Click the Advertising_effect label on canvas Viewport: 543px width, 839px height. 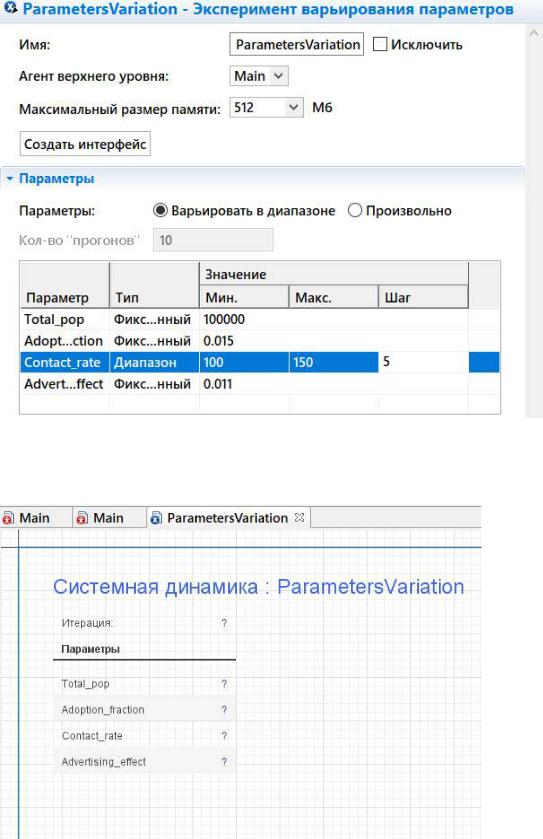(x=103, y=761)
